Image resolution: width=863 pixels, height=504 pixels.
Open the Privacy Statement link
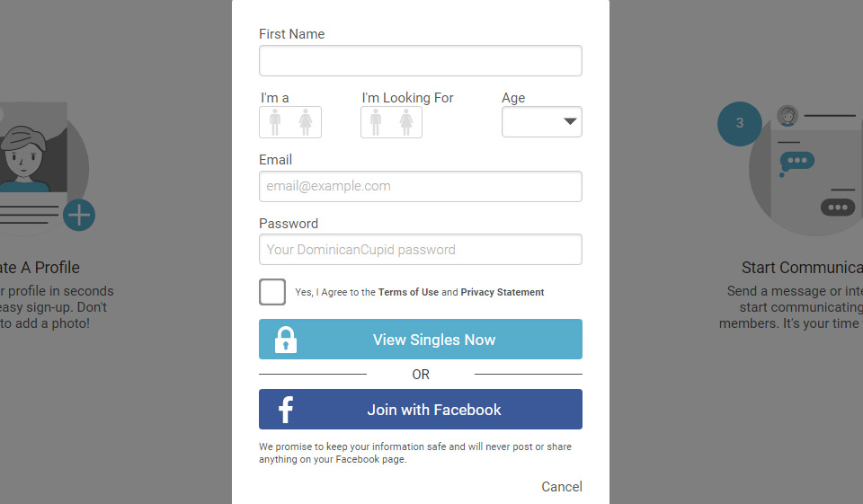(x=503, y=292)
